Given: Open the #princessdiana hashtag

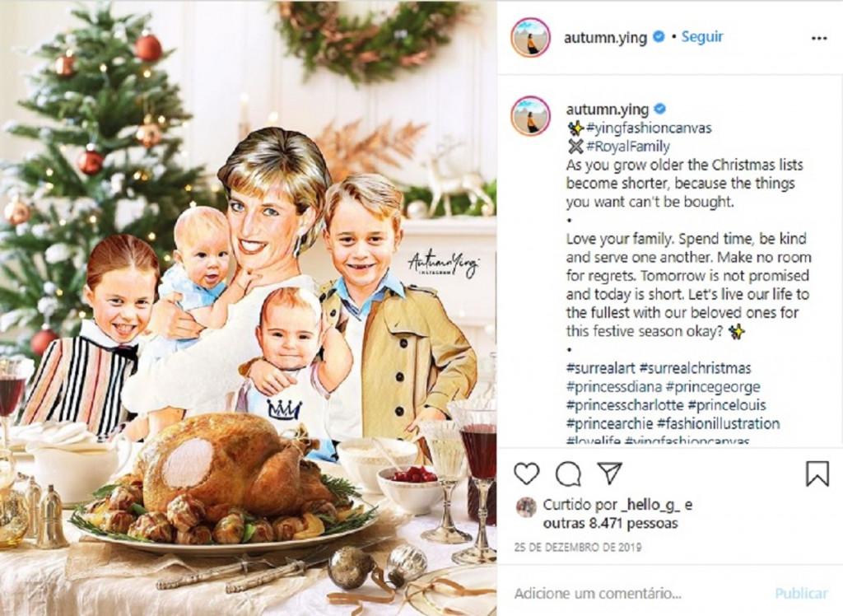Looking at the screenshot, I should point(613,387).
